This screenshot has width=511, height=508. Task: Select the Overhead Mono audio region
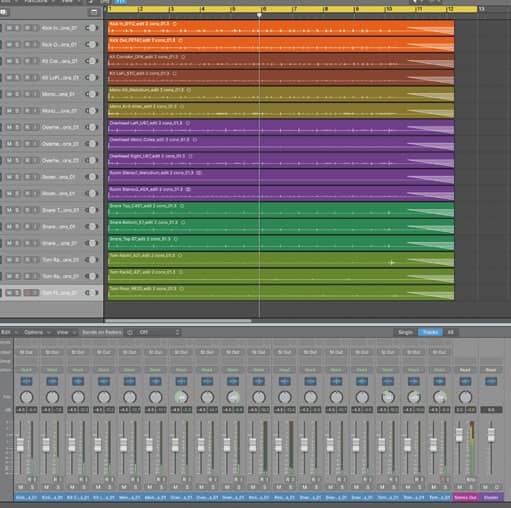[281, 144]
